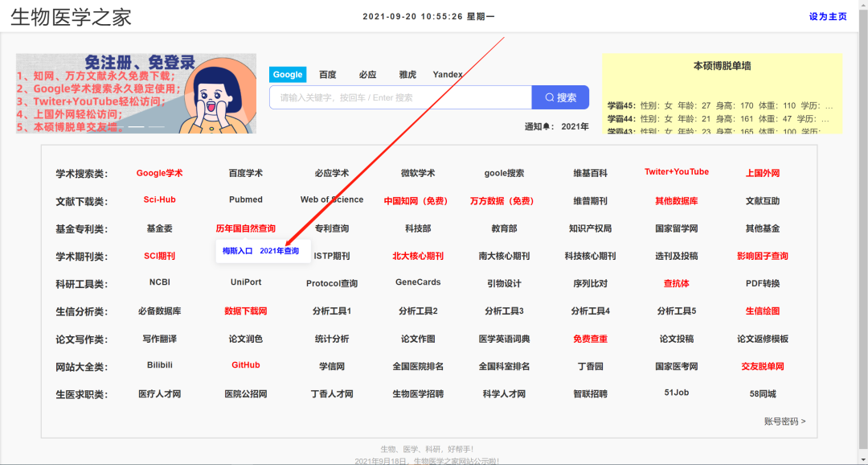Open the 数据下载网 link
This screenshot has width=868, height=465.
coord(246,311)
